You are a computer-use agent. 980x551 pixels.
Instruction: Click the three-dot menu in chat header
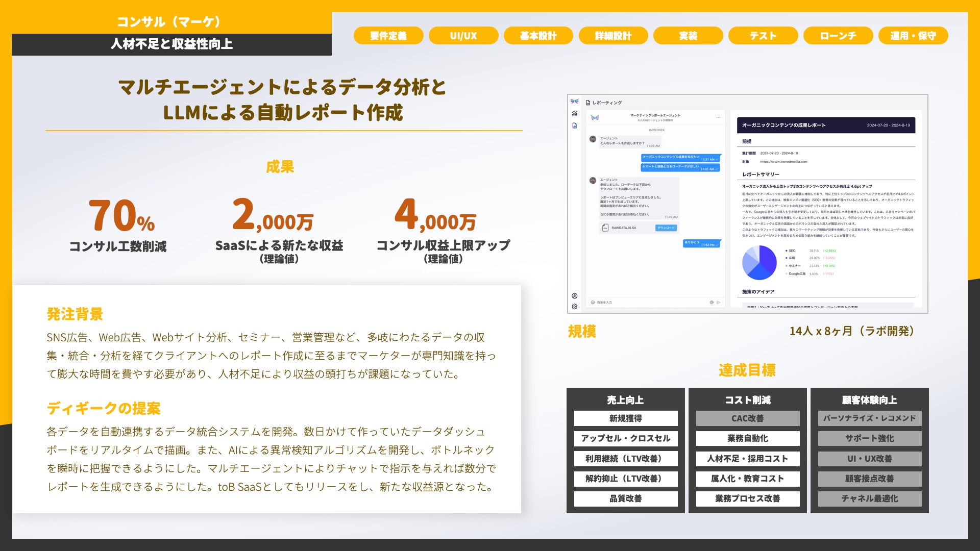click(x=718, y=117)
